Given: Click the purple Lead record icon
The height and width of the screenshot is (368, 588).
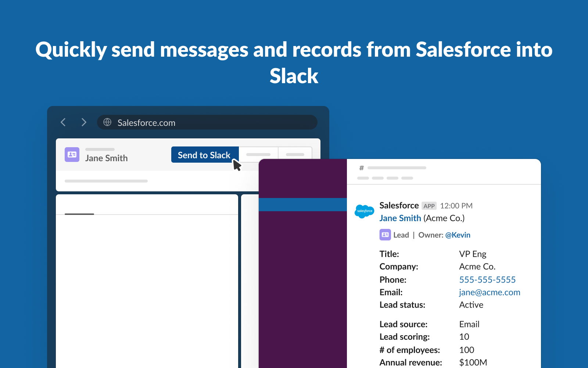Looking at the screenshot, I should tap(385, 235).
